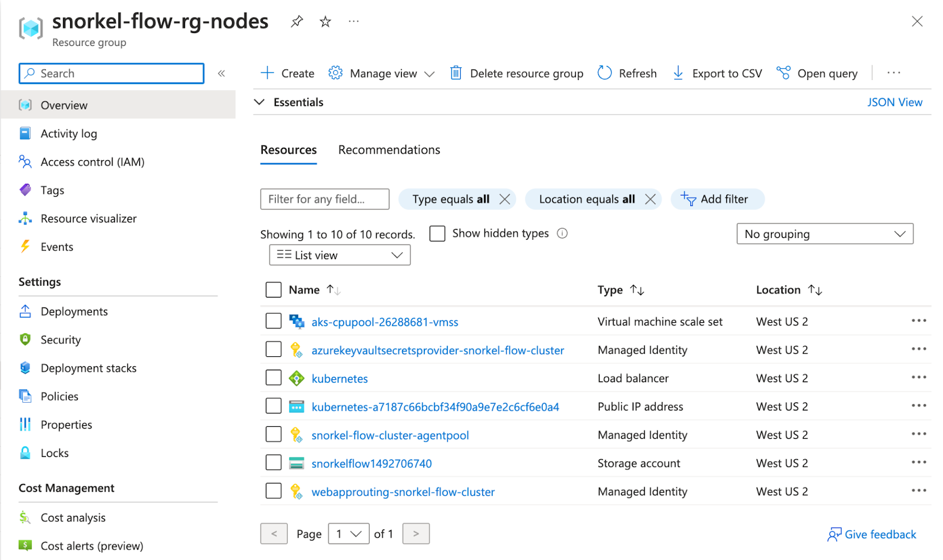Open Activity log in sidebar
The height and width of the screenshot is (560, 943).
[68, 134]
